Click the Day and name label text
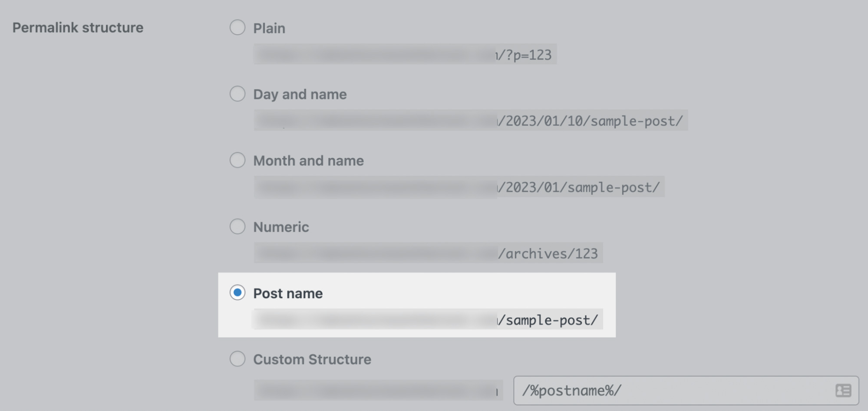868x411 pixels. click(x=300, y=94)
